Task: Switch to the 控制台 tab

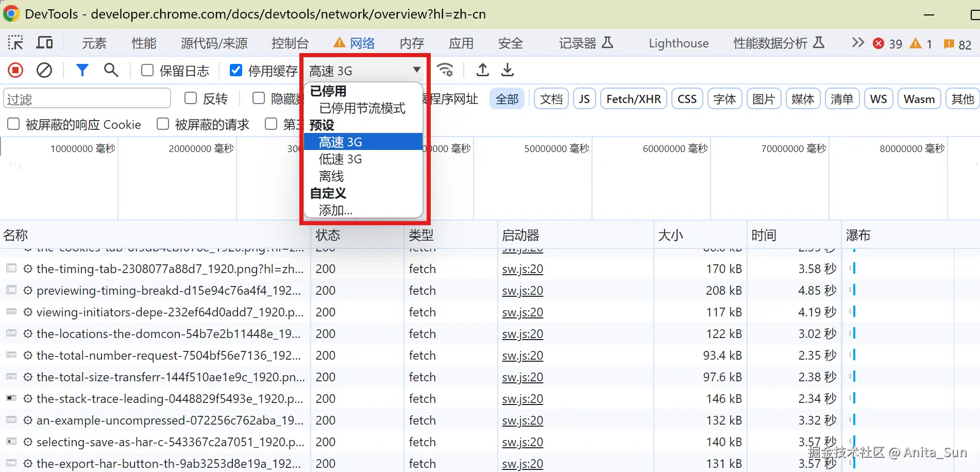Action: point(290,43)
